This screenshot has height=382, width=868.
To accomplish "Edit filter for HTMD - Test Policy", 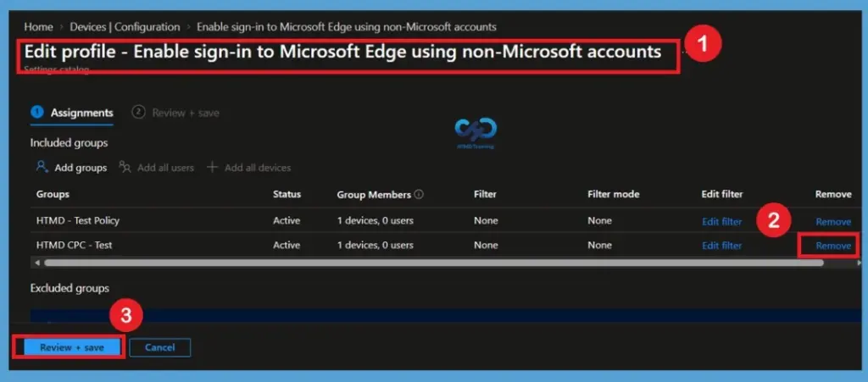I will tap(722, 222).
